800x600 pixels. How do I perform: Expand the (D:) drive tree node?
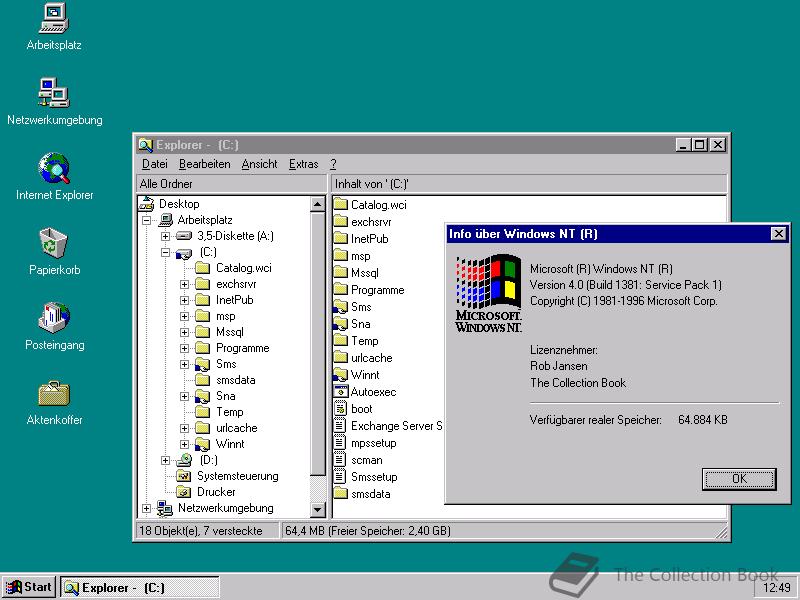click(165, 460)
